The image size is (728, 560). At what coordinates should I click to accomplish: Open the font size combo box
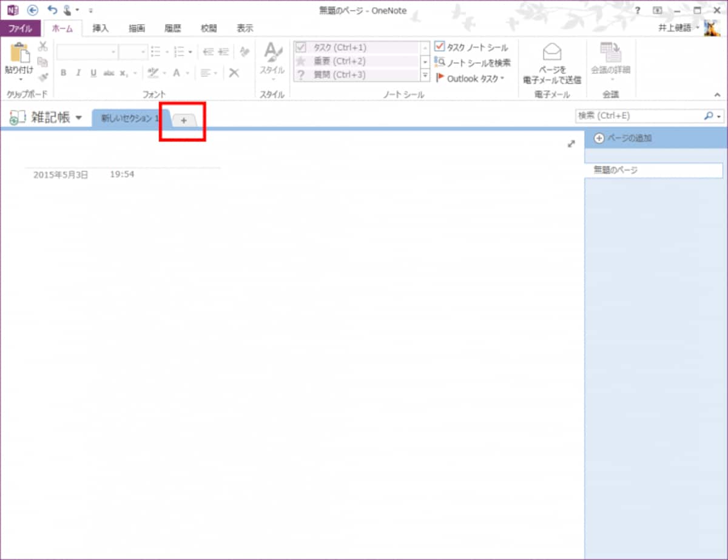(133, 52)
